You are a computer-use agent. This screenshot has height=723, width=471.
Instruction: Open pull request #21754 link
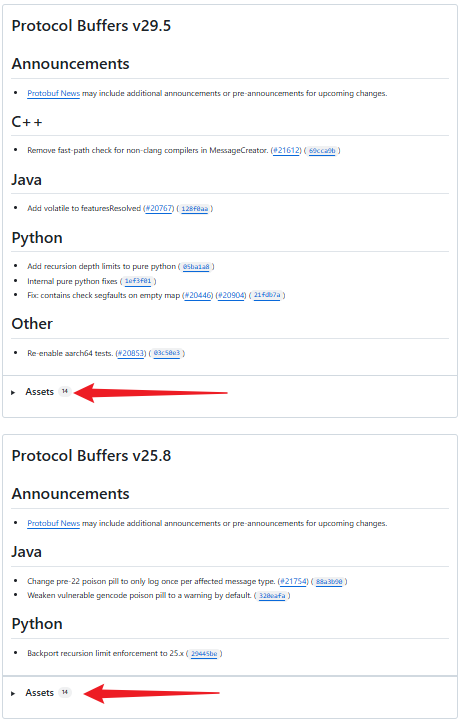[293, 581]
